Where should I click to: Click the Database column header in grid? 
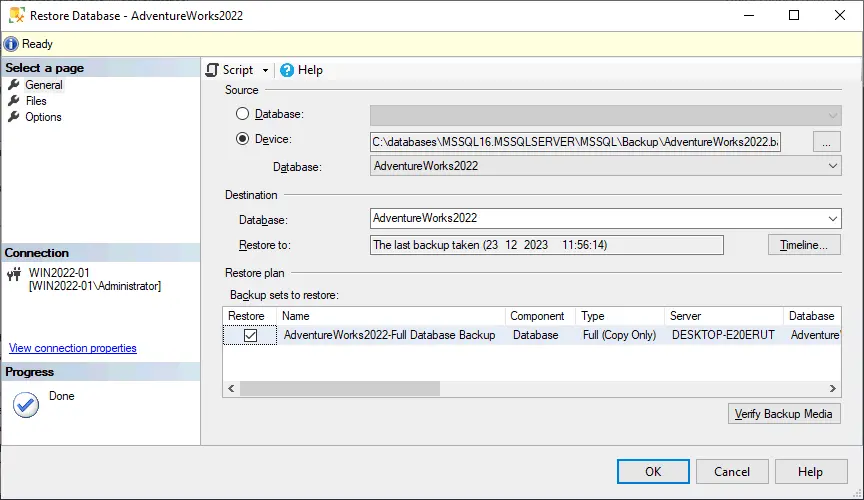[812, 316]
